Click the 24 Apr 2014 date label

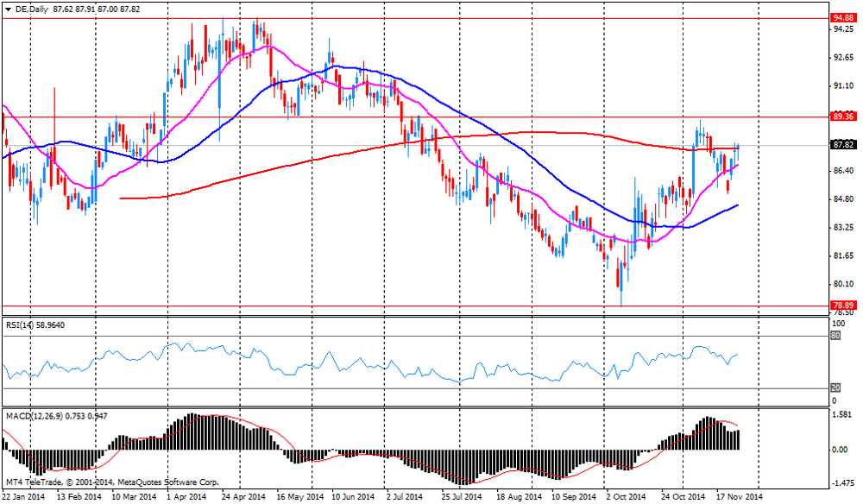(242, 497)
